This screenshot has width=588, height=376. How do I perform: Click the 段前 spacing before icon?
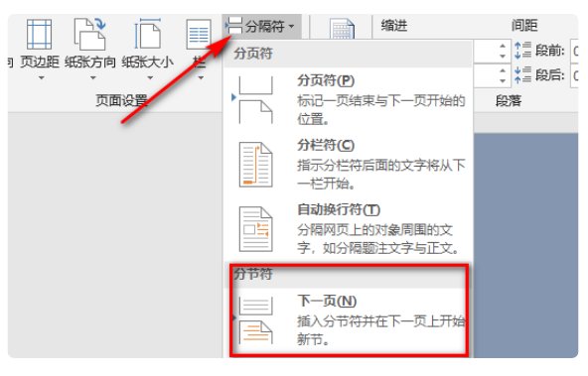522,51
